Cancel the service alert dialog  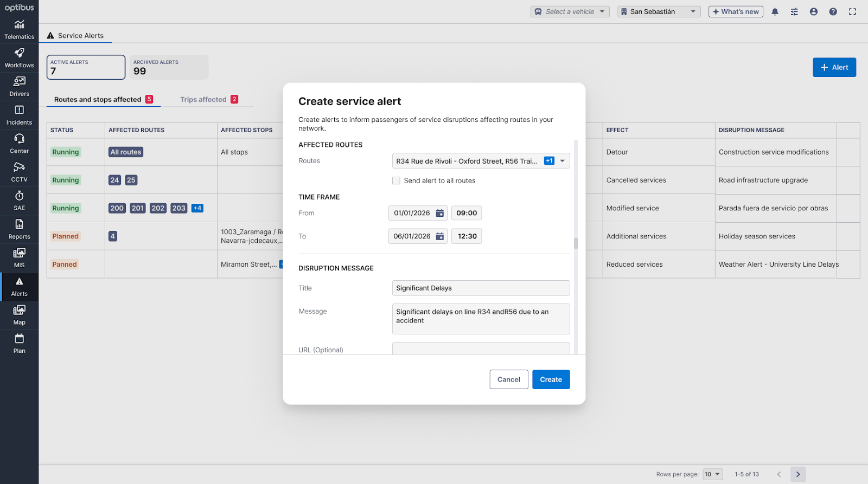[x=508, y=379]
